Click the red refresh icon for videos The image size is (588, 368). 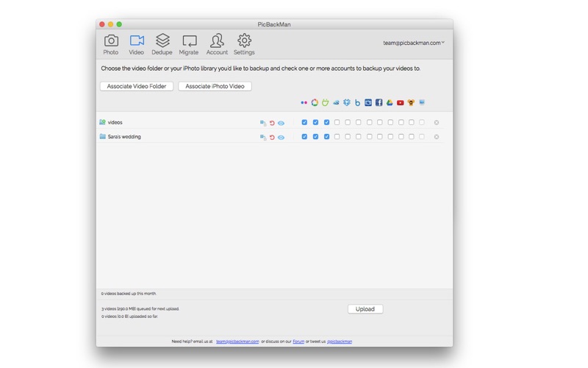(272, 123)
